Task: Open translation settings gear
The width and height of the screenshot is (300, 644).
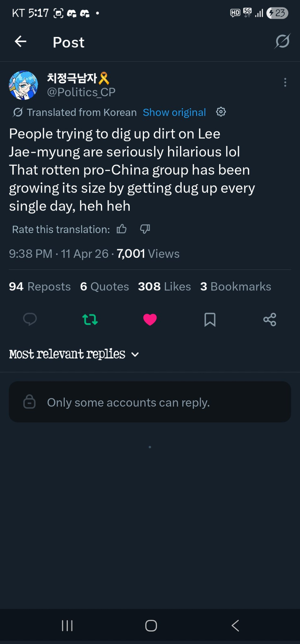Action: [221, 112]
